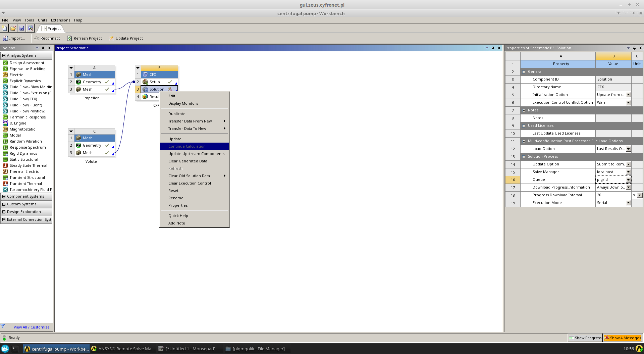
Task: Select the Electric system icon
Action: coord(5,75)
